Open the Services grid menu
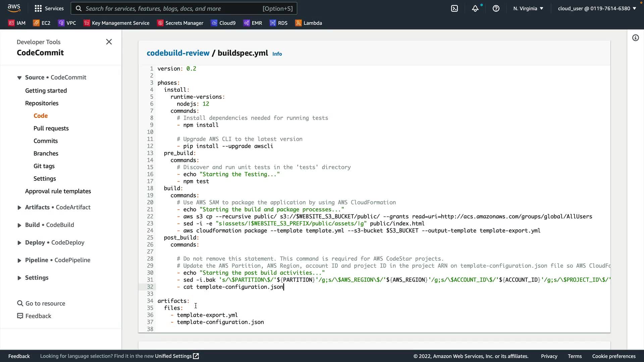Image resolution: width=644 pixels, height=362 pixels. [x=49, y=8]
